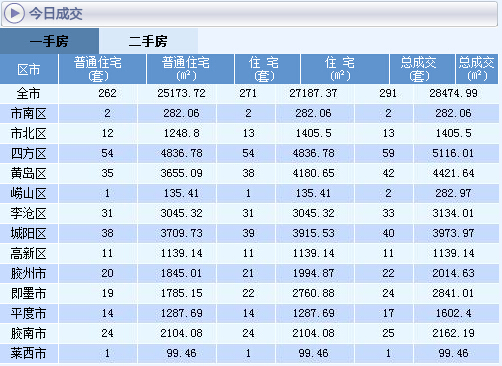Viewport: 502px width, 366px height.
Task: Click the 城阳区 district name
Action: click(29, 234)
